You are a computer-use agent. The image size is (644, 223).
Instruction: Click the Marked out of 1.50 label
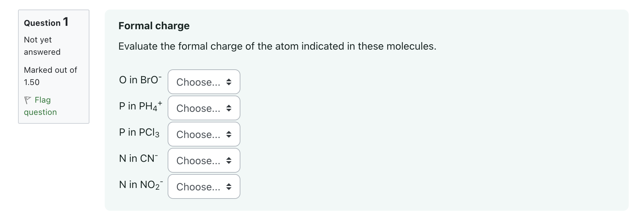pos(50,75)
